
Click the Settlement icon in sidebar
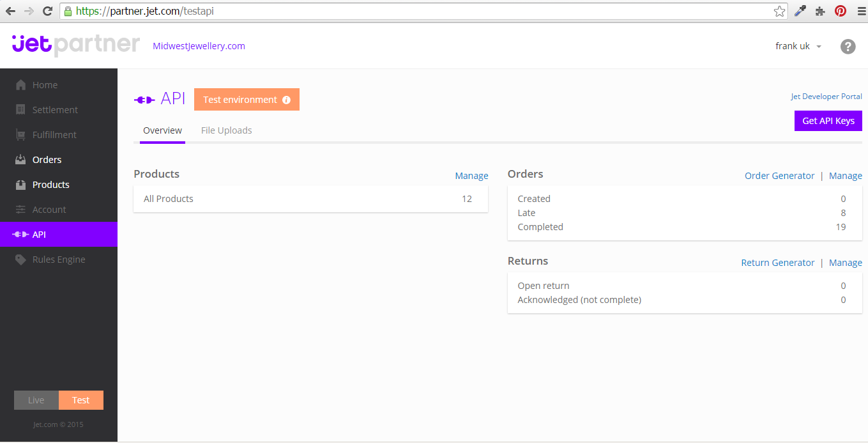pos(20,110)
